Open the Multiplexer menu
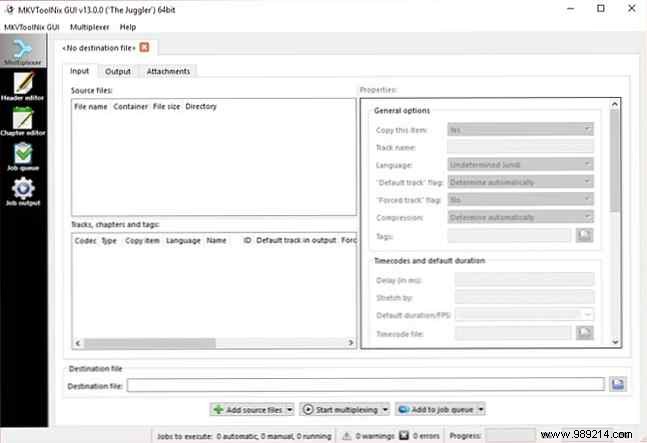The height and width of the screenshot is (443, 647). (90, 27)
